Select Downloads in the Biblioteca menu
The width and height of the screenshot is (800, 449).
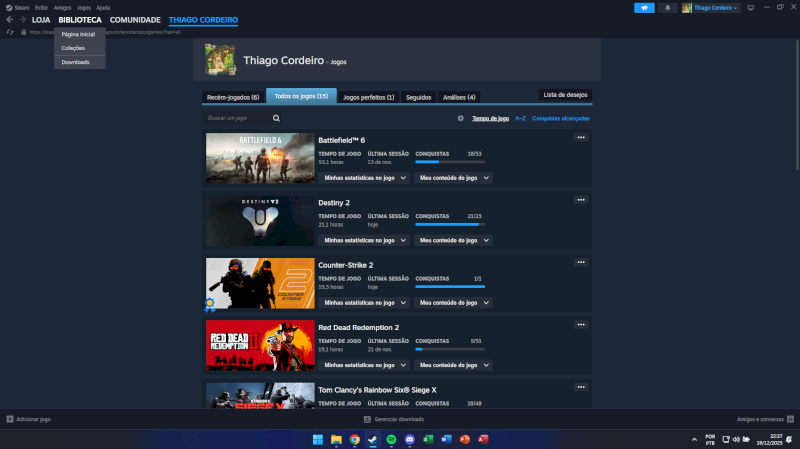tap(75, 62)
